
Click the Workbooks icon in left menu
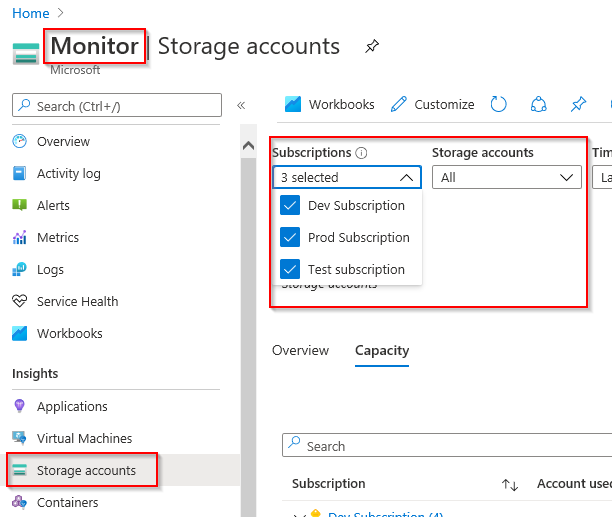tap(20, 333)
